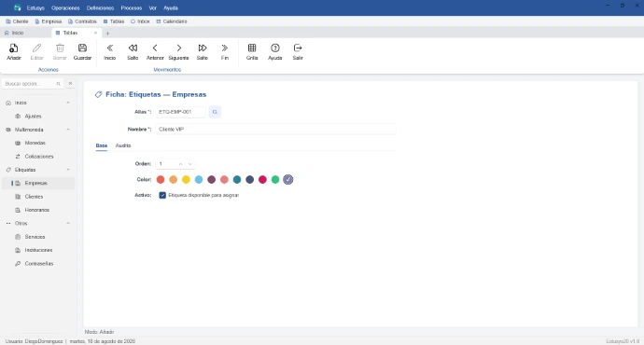
Task: Click the backward Salto icon
Action: [x=133, y=48]
